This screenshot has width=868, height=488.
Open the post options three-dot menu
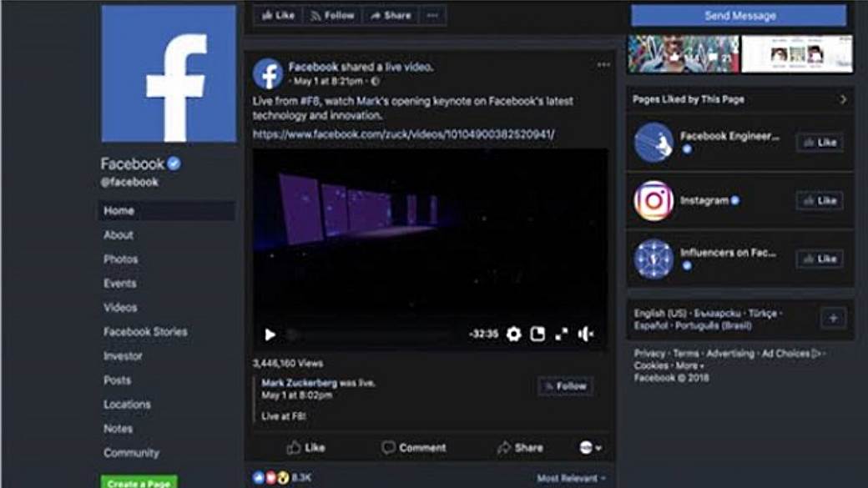pyautogui.click(x=603, y=65)
